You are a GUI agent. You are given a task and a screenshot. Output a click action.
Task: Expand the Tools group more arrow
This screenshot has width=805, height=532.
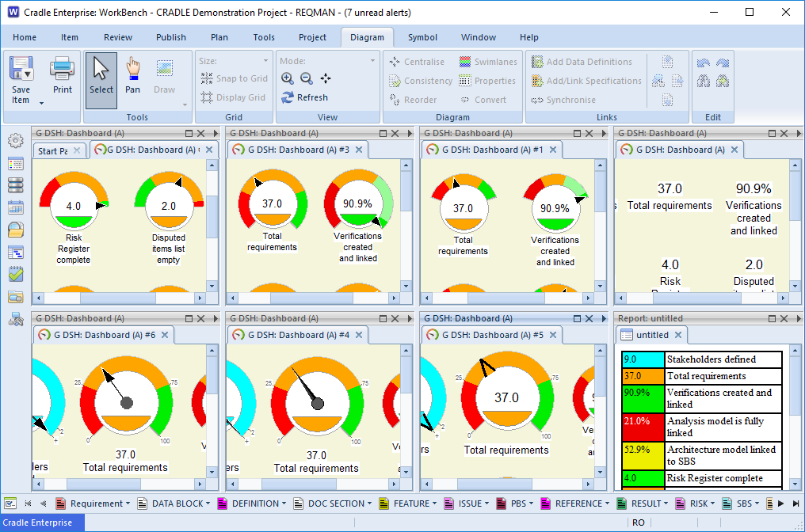point(185,104)
